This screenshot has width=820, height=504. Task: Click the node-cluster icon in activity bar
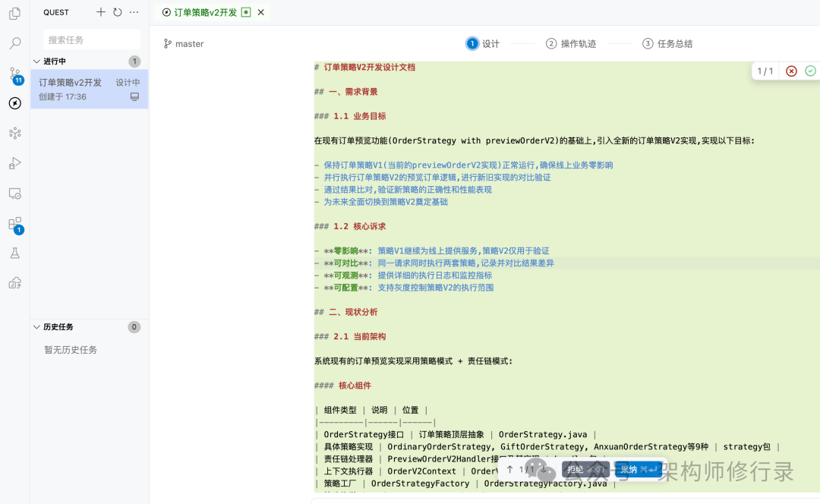[x=15, y=134]
